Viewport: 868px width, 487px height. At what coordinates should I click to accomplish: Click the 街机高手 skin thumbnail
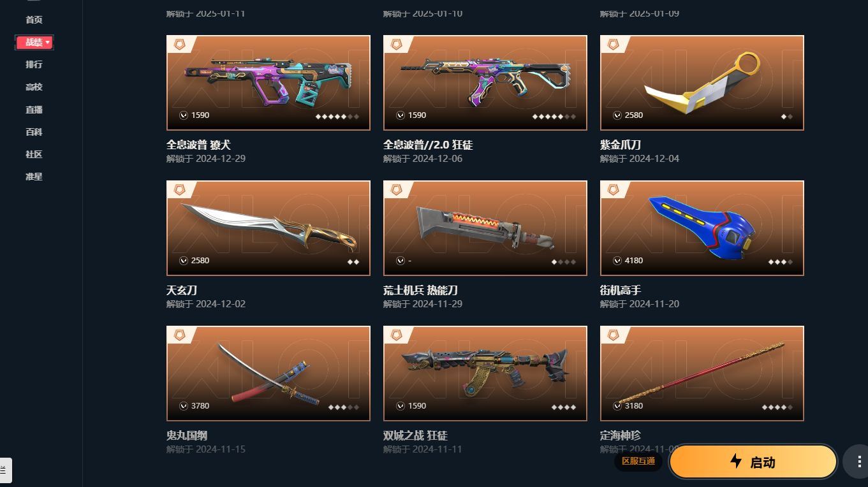702,228
